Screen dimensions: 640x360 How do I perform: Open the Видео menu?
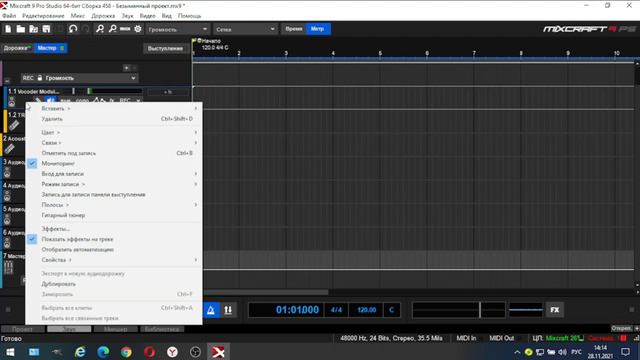click(147, 16)
